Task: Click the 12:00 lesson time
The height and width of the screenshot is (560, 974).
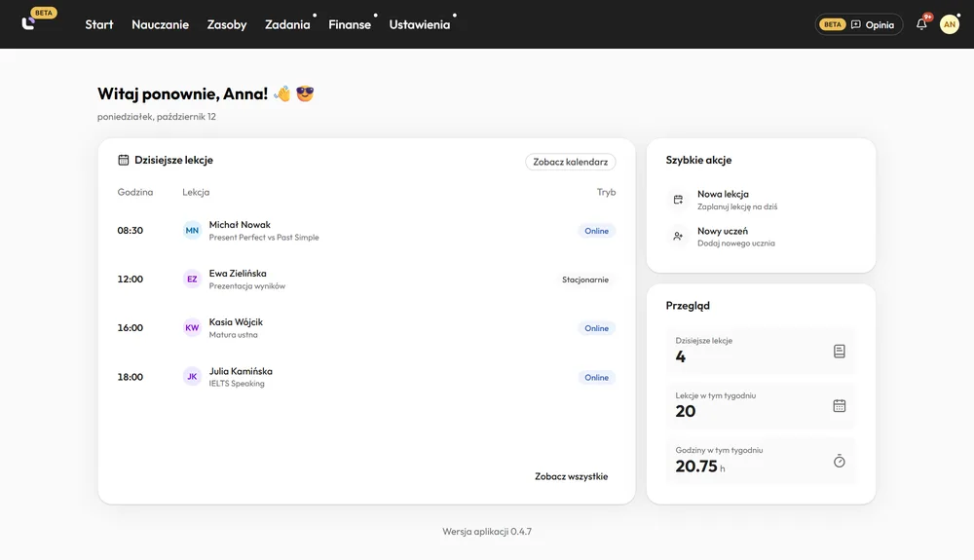Action: point(130,279)
